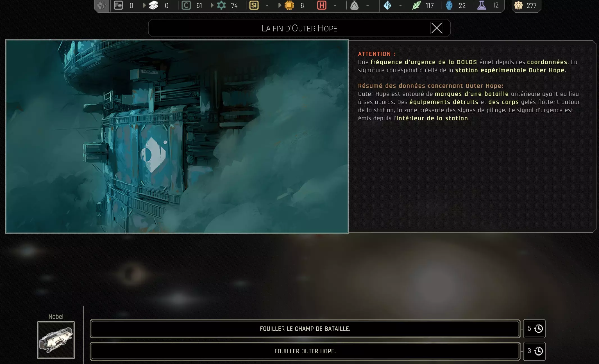Expand the arrow between silicon and electronics
Screen dimensions: 599x364
(x=280, y=5)
